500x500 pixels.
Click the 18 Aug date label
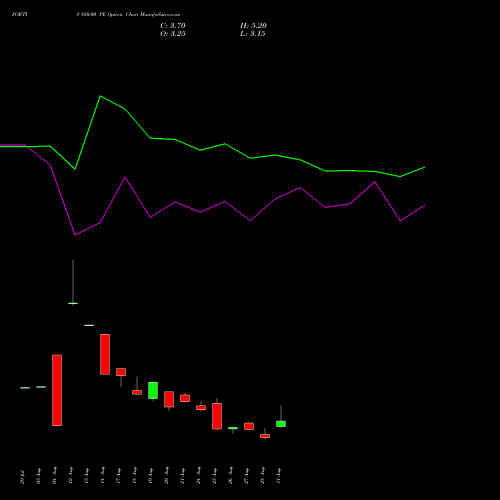point(134,476)
